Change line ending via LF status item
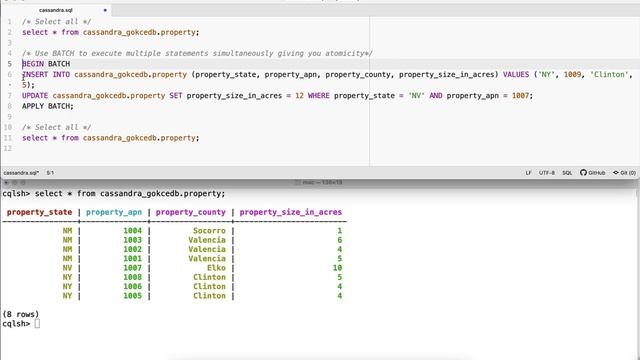This screenshot has height=360, width=640. (x=528, y=173)
